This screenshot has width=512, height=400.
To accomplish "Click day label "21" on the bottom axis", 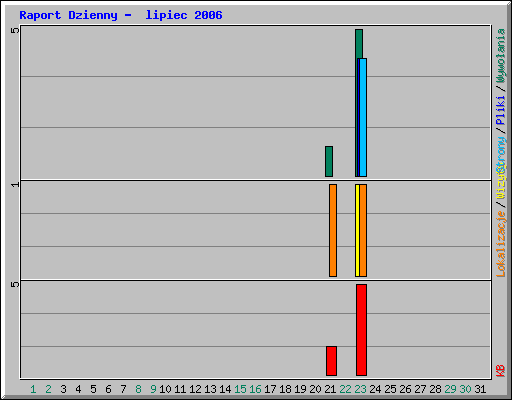I will click(330, 389).
